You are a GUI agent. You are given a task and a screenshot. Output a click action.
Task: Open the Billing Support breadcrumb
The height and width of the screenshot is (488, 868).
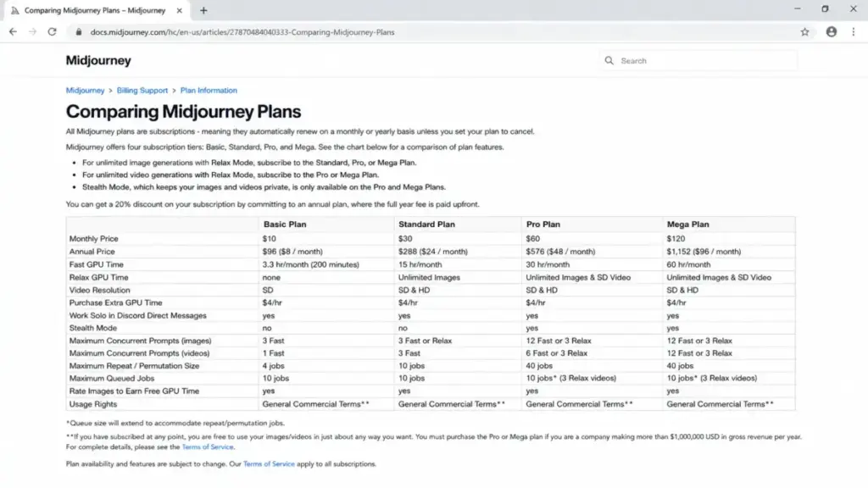point(142,90)
